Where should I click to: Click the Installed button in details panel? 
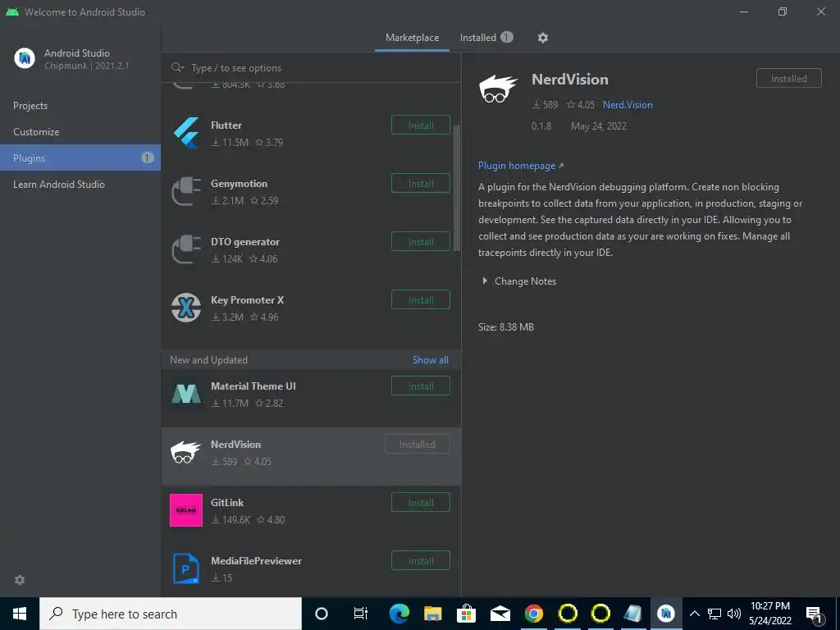point(788,78)
